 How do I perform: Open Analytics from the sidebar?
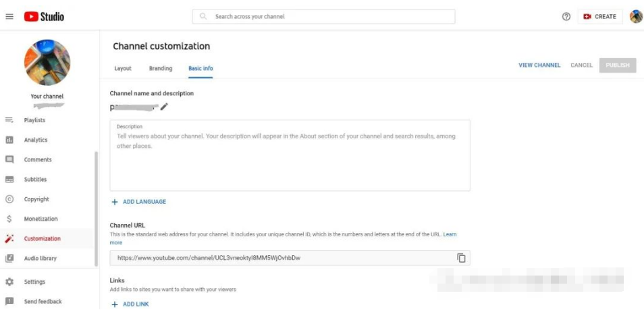(x=36, y=140)
